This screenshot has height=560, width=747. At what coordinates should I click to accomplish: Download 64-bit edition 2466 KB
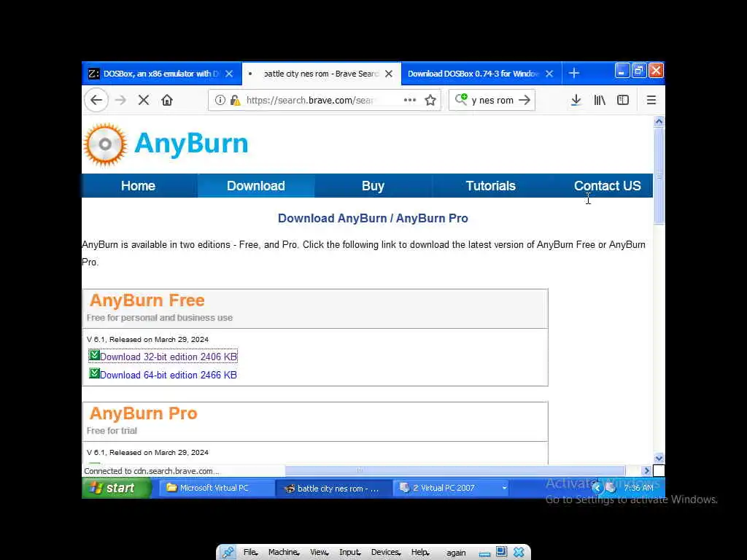click(x=169, y=375)
